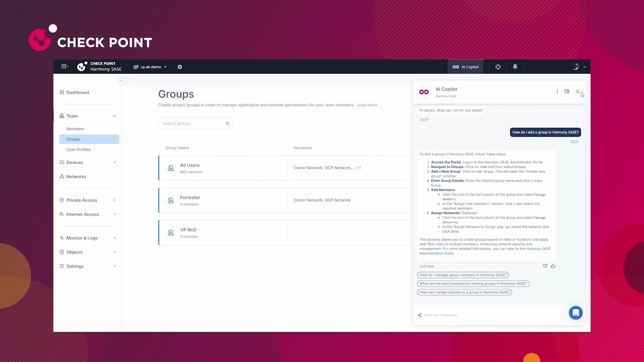Click the settings gear in the top bar
Screen dimensions: 644x362
[x=180, y=66]
